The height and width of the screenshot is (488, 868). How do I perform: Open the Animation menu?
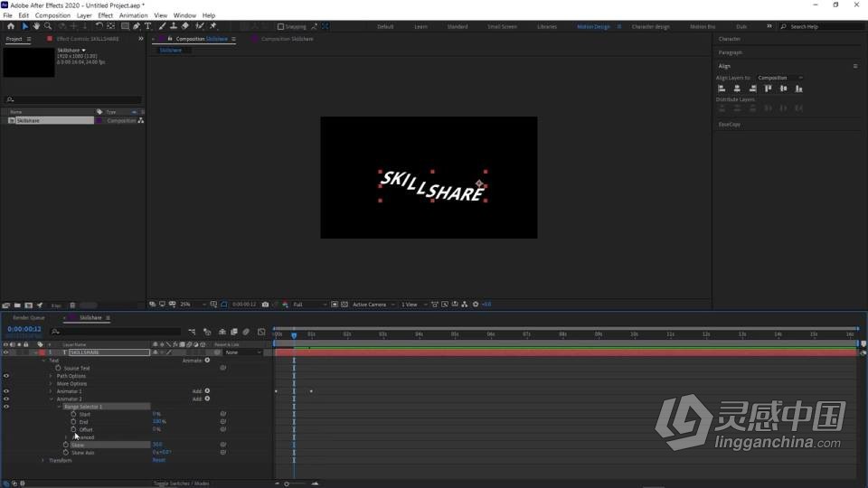[134, 15]
